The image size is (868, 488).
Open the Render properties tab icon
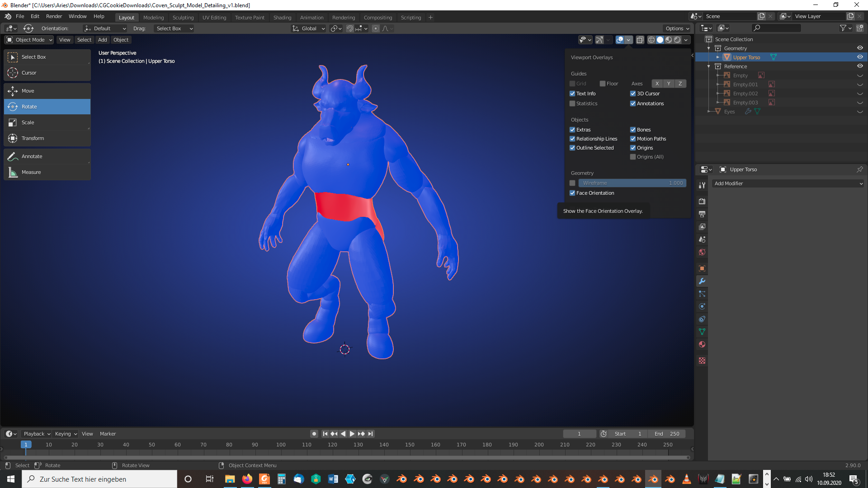702,201
